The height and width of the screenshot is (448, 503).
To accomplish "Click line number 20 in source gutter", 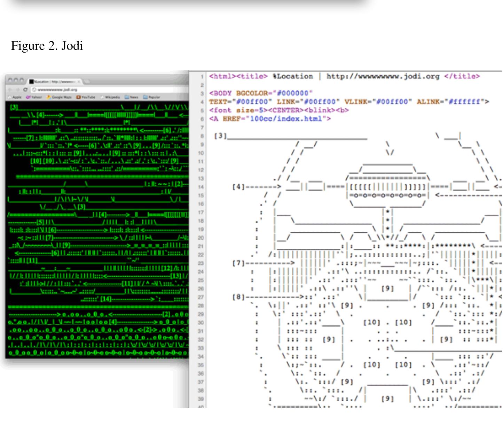I will click(x=201, y=238).
